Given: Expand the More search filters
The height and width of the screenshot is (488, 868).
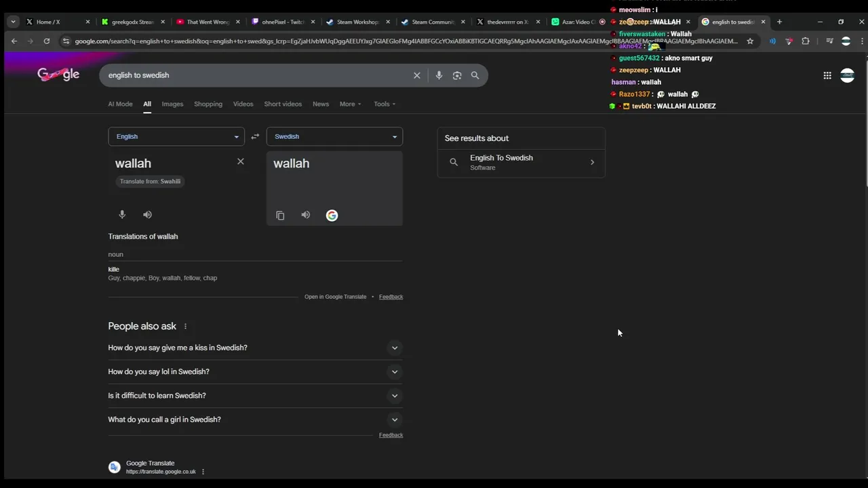Looking at the screenshot, I should coord(351,104).
